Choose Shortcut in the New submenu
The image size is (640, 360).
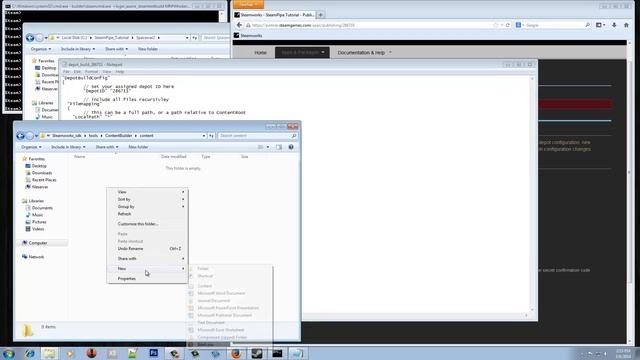tap(229, 276)
